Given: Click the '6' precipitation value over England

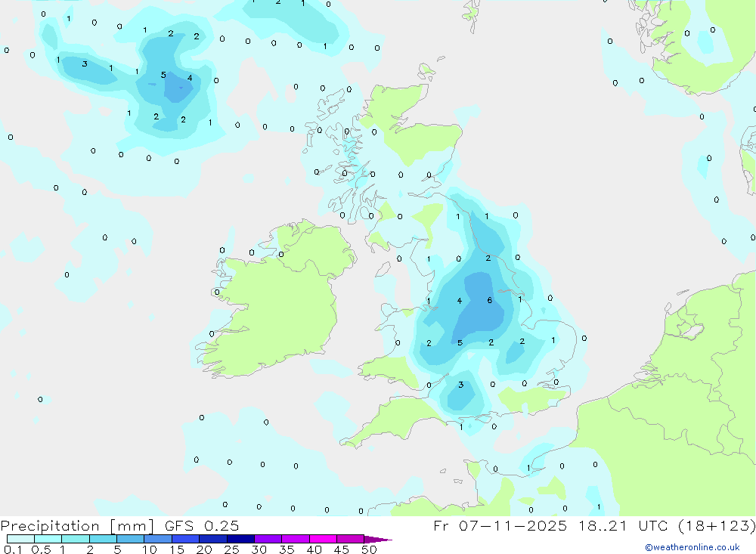Looking at the screenshot, I should click(x=489, y=300).
